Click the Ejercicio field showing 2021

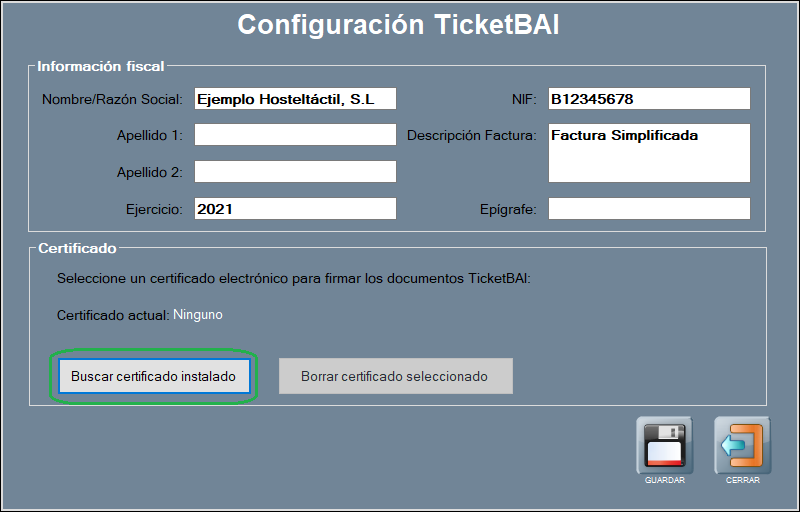pyautogui.click(x=295, y=209)
